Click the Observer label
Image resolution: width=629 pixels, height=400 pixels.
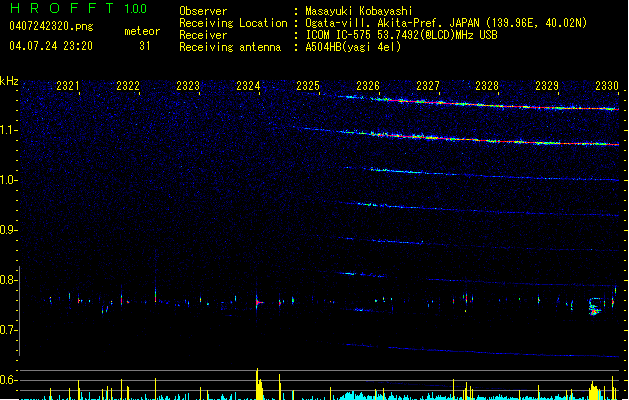click(203, 11)
